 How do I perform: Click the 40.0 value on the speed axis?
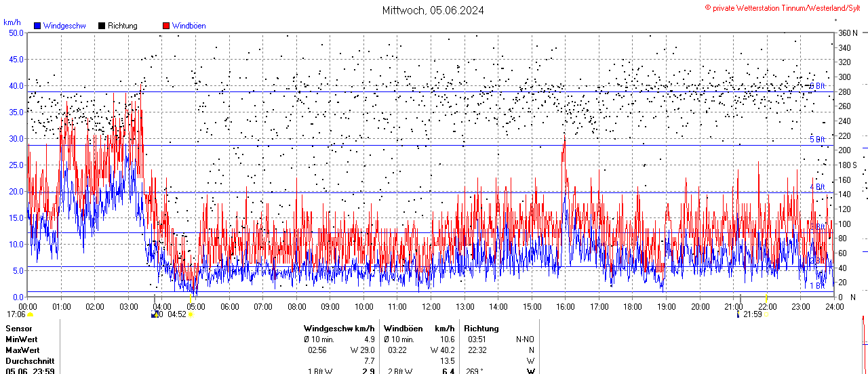[x=16, y=85]
